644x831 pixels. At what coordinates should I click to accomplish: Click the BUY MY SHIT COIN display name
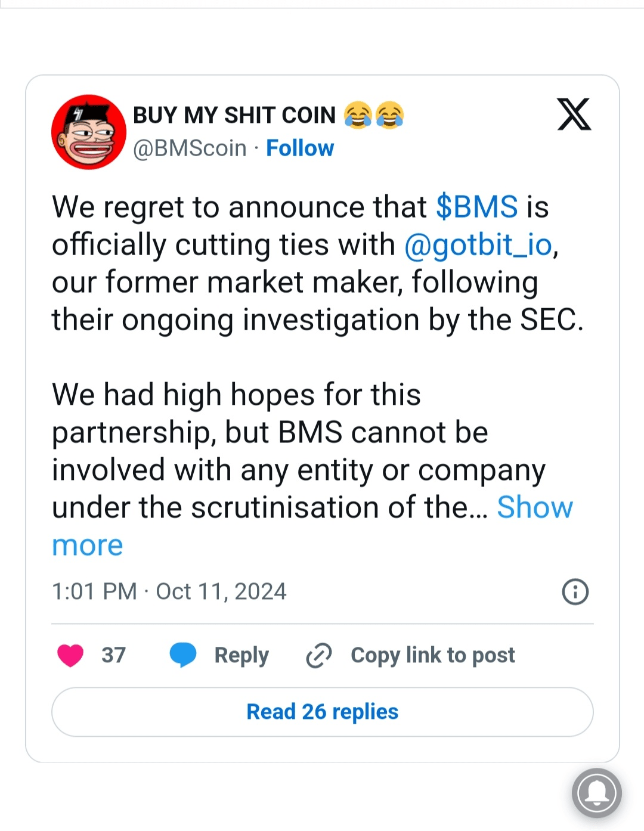(x=234, y=115)
